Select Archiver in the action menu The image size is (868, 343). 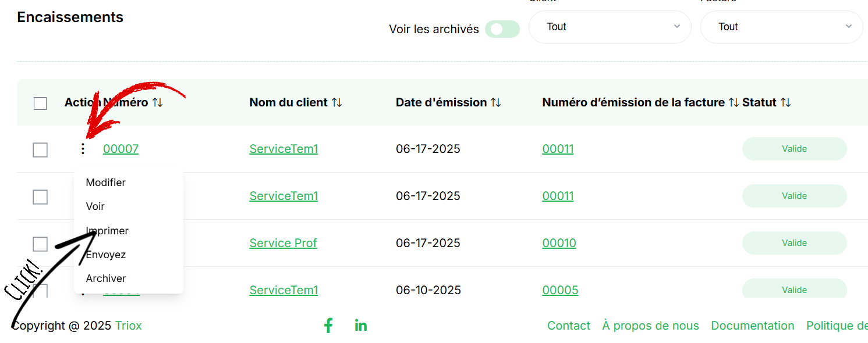coord(106,278)
